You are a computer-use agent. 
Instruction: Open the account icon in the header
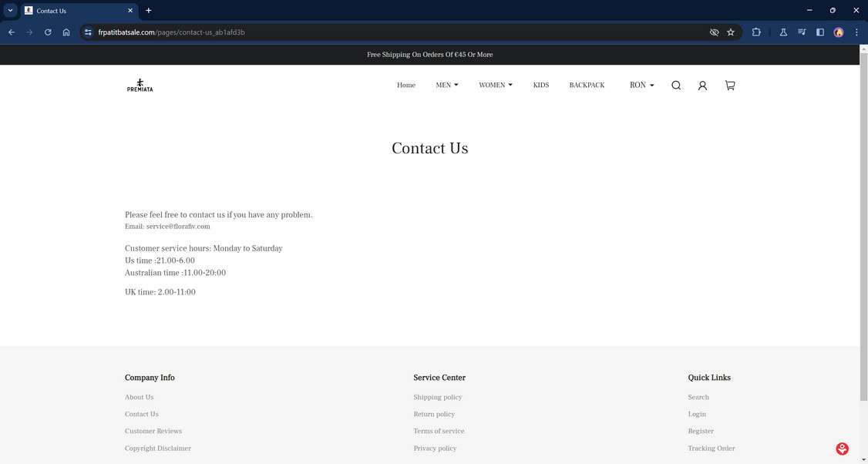click(702, 85)
